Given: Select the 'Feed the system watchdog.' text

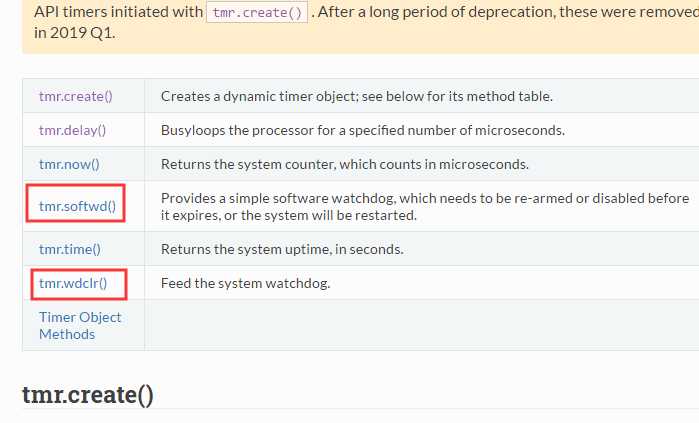Looking at the screenshot, I should 245,283.
